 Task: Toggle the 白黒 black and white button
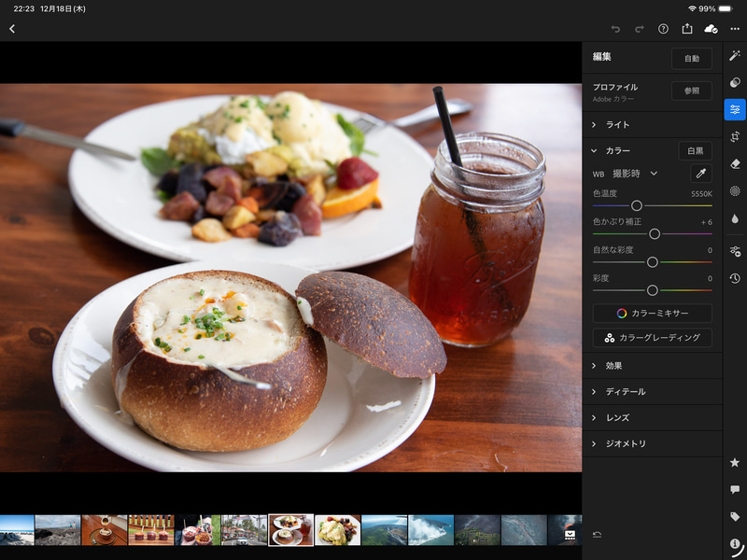coord(695,151)
